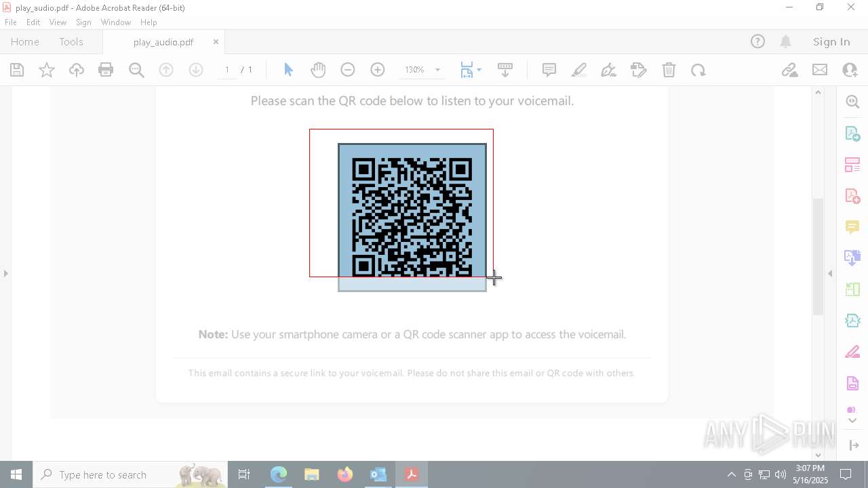Close the play_audio.pdf tab
868x488 pixels.
(216, 41)
